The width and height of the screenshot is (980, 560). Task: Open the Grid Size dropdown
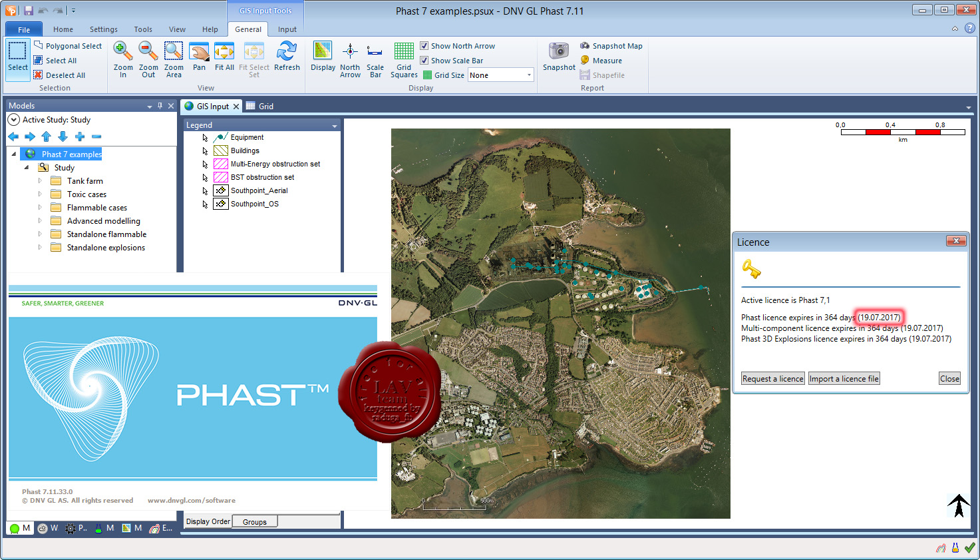[x=530, y=75]
